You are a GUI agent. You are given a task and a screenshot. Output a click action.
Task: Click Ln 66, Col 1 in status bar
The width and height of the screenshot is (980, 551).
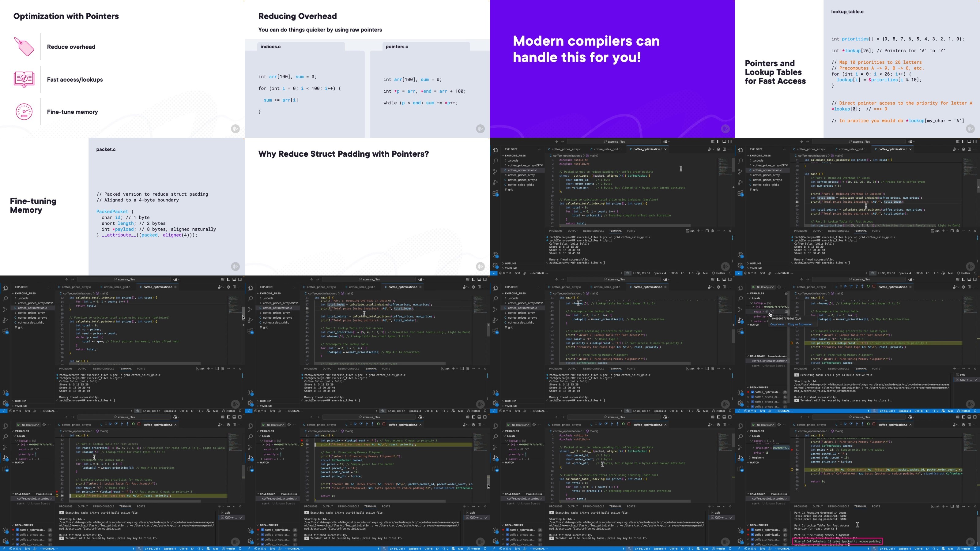coord(888,549)
